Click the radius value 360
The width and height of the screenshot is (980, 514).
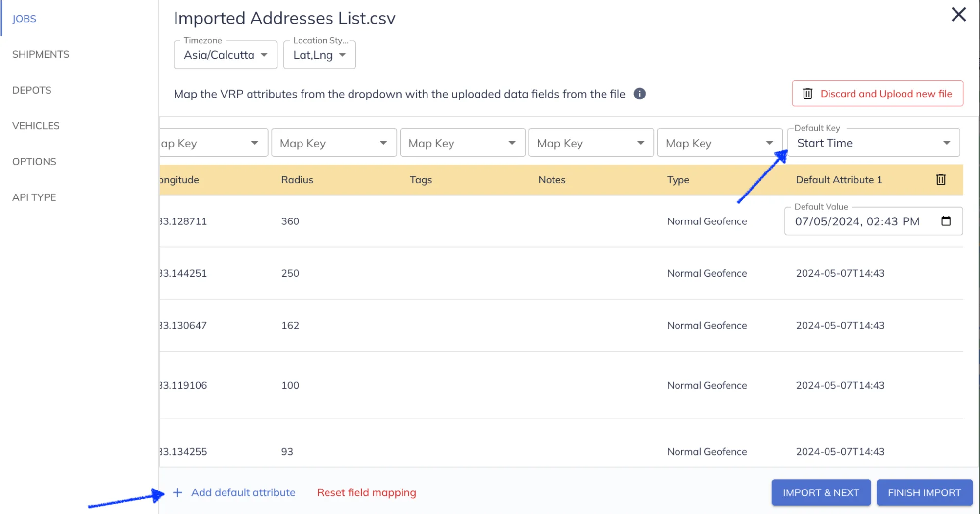[290, 221]
